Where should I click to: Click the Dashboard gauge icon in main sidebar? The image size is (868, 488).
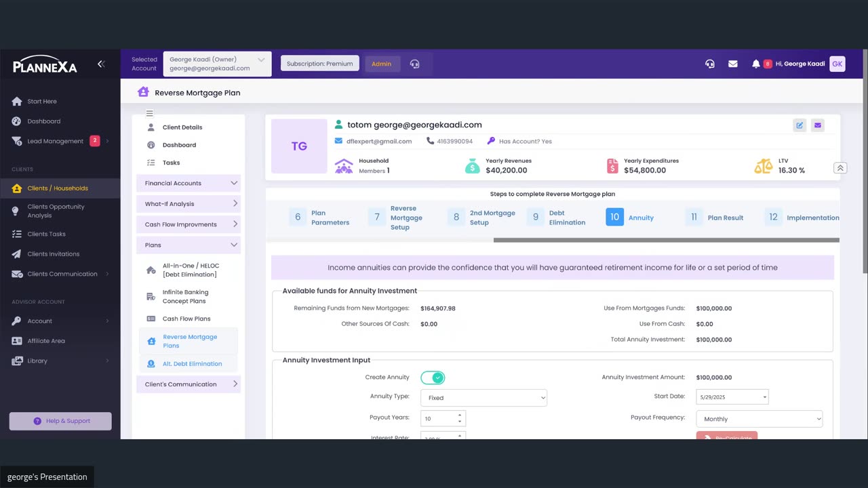pyautogui.click(x=17, y=121)
